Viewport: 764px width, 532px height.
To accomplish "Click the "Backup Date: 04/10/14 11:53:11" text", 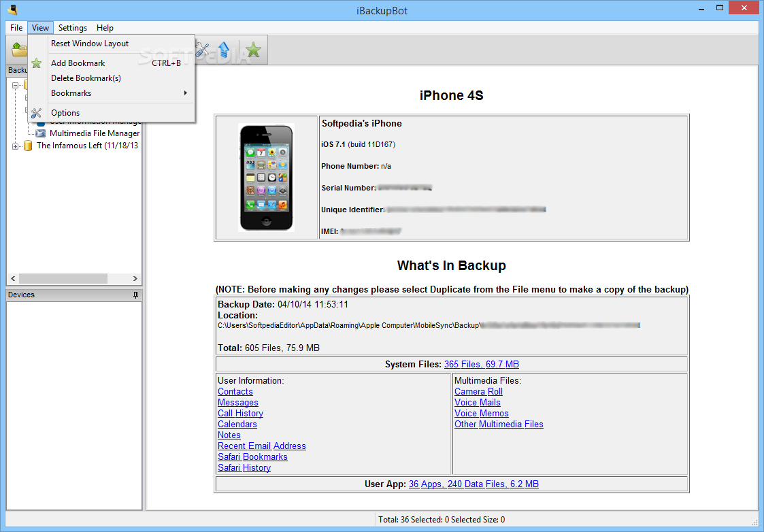I will [283, 305].
